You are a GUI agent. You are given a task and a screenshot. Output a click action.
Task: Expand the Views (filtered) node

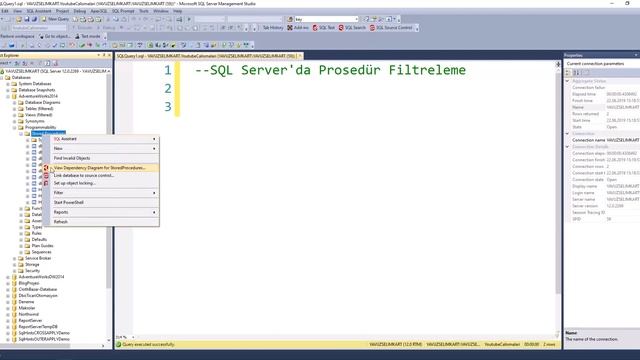[14, 115]
